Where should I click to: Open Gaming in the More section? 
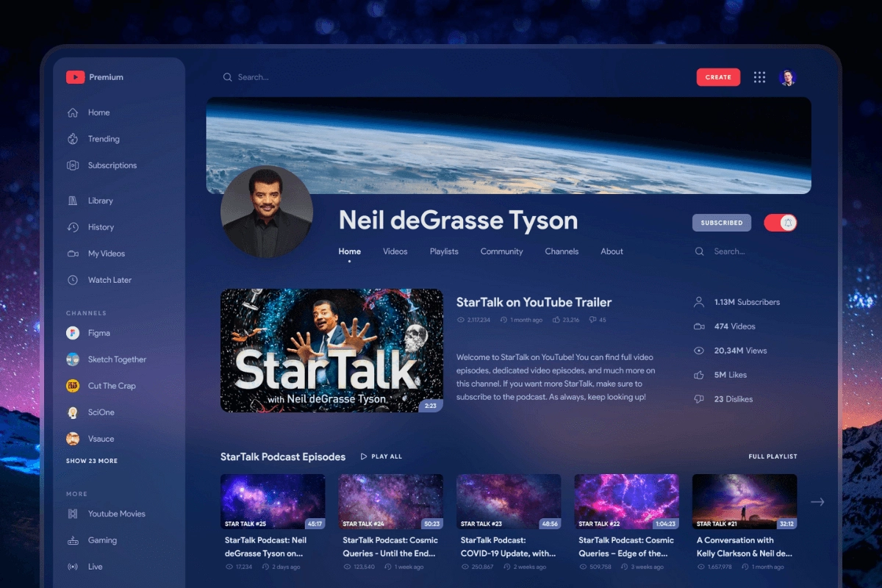(102, 540)
